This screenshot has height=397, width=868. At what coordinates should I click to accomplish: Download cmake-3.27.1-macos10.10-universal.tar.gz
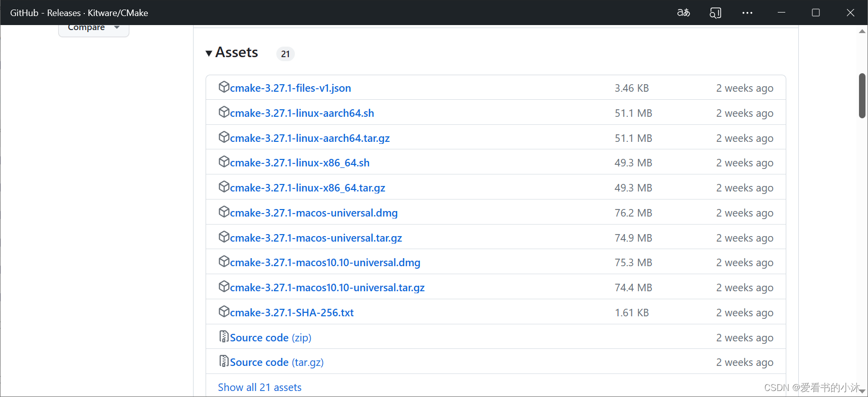[x=327, y=287]
